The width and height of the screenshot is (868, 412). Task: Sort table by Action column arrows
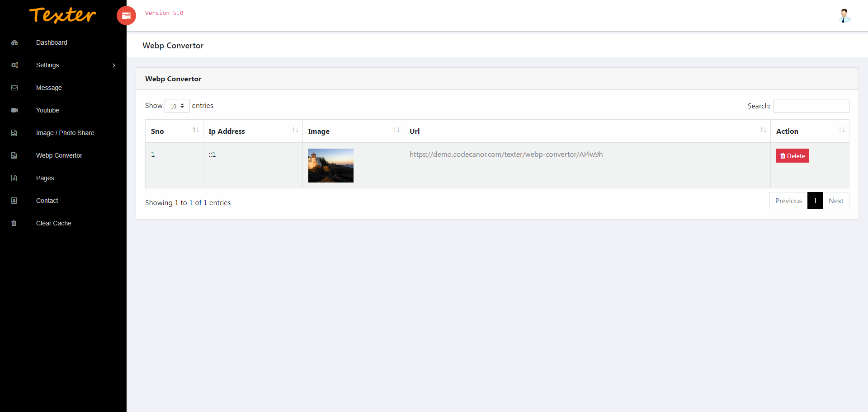tap(842, 130)
